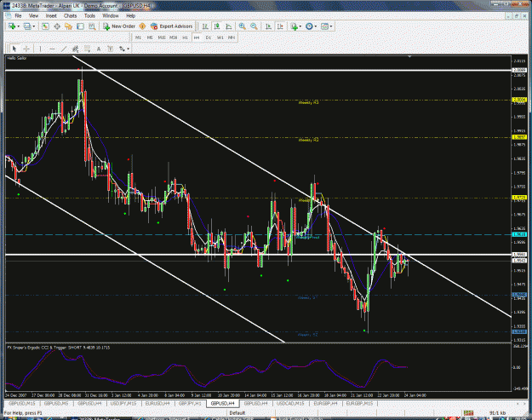Expand the Periods dropdown arrow
The image size is (532, 420).
316,26
